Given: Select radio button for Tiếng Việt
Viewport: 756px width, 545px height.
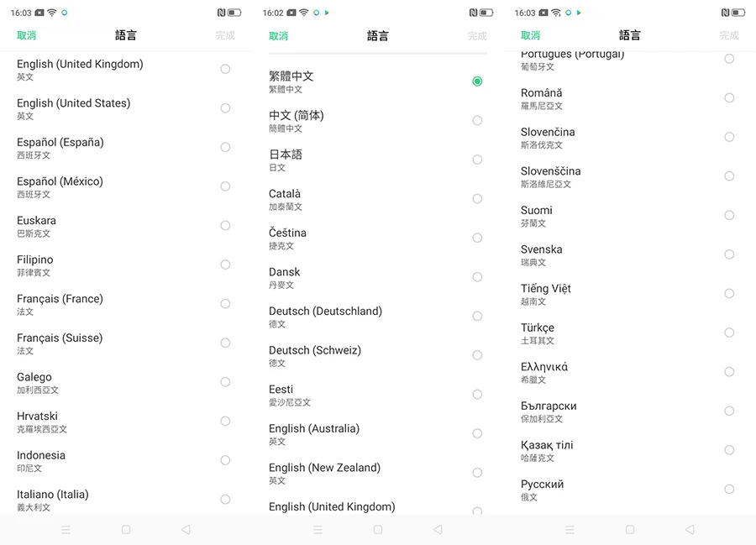Looking at the screenshot, I should coord(729,294).
